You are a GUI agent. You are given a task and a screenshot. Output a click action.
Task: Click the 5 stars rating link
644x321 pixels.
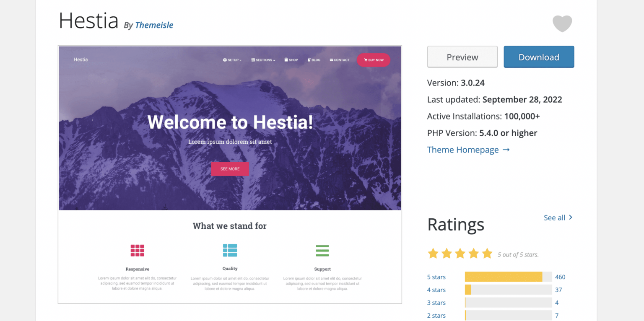(436, 277)
